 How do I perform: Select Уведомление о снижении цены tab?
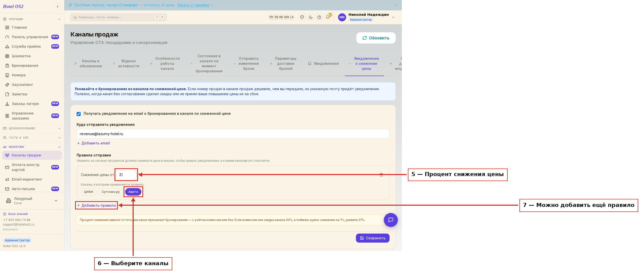pos(364,64)
